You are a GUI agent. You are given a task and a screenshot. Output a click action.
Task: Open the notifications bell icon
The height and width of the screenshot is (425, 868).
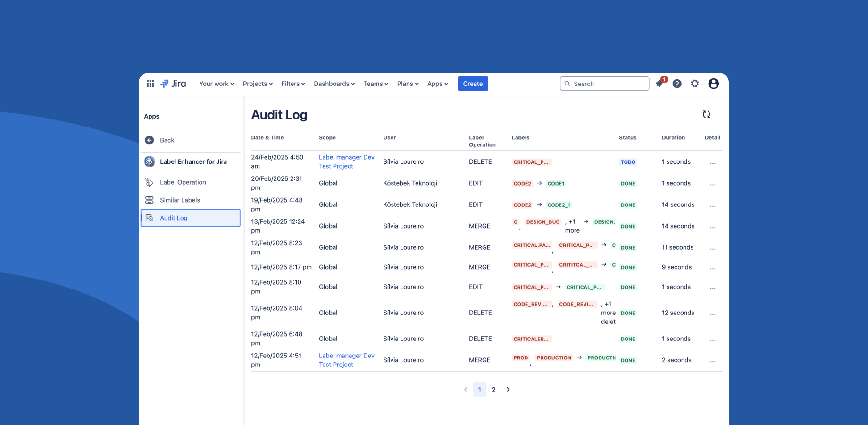pyautogui.click(x=660, y=84)
